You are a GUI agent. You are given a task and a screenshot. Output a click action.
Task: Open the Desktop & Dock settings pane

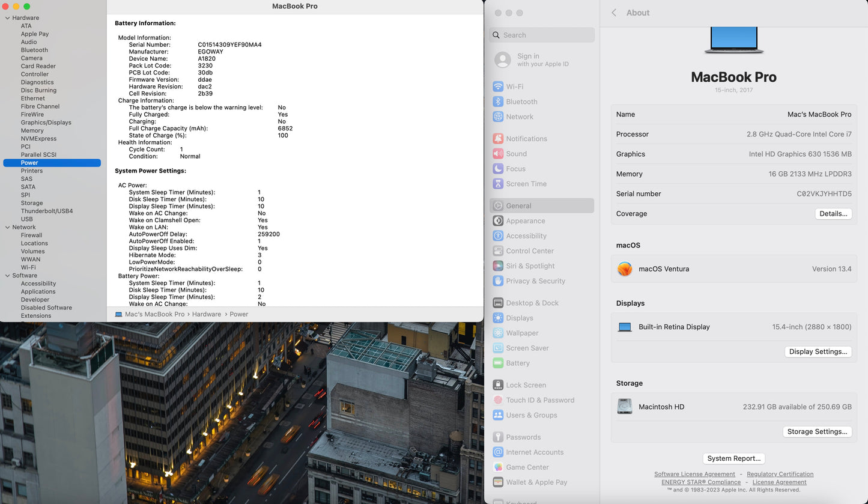coord(532,303)
